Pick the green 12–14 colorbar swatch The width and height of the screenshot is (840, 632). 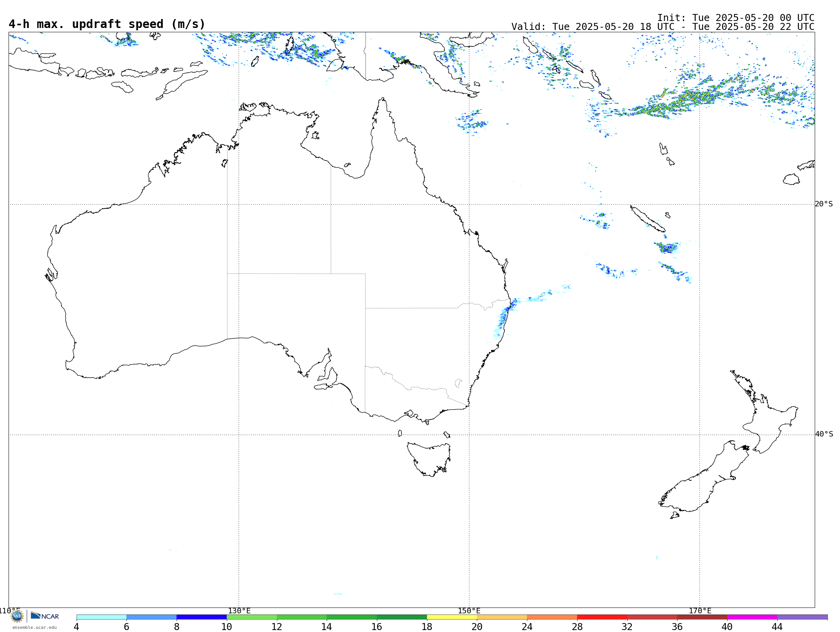tap(302, 617)
